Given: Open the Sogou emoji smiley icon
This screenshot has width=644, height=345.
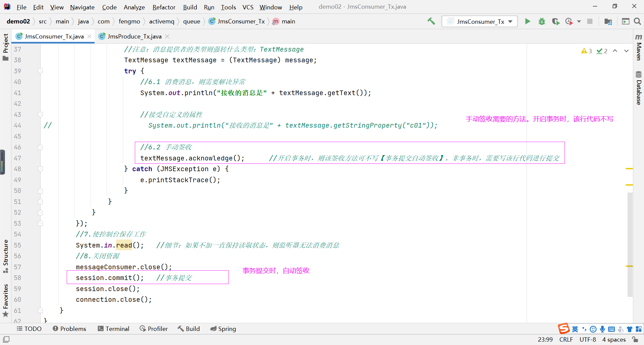Looking at the screenshot, I should [x=593, y=329].
